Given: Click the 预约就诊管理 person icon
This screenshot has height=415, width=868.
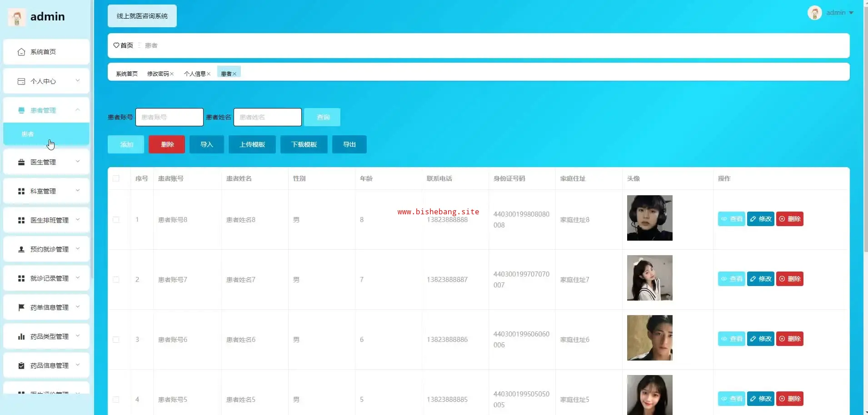Looking at the screenshot, I should coord(21,249).
